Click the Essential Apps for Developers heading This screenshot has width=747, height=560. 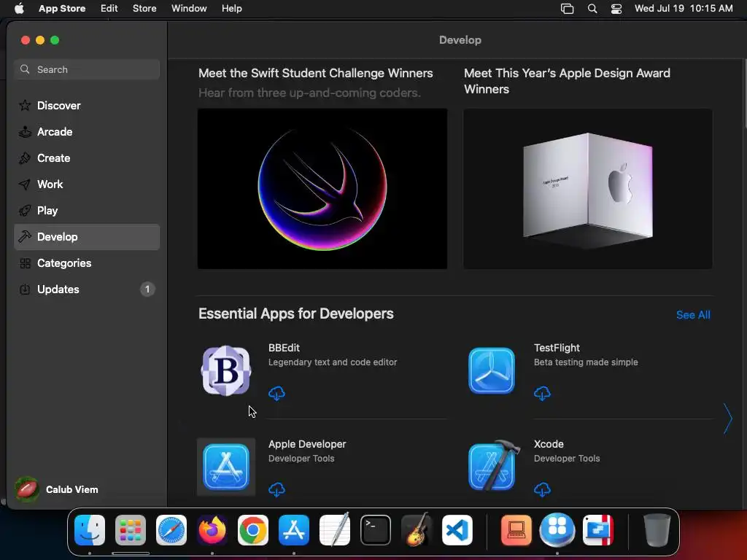point(296,314)
